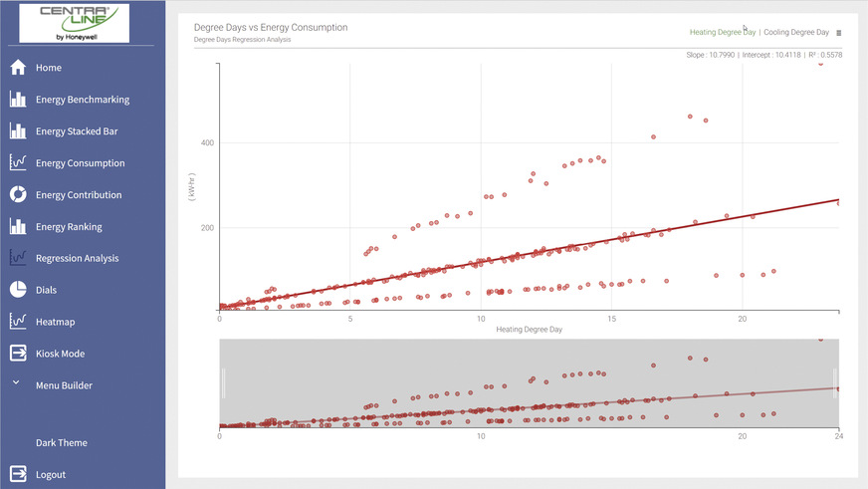Click the Home house icon
Viewport: 868px width, 489px height.
(17, 68)
